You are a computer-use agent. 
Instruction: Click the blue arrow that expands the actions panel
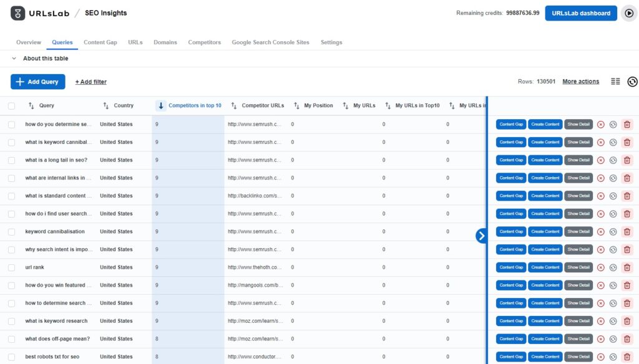(x=481, y=236)
